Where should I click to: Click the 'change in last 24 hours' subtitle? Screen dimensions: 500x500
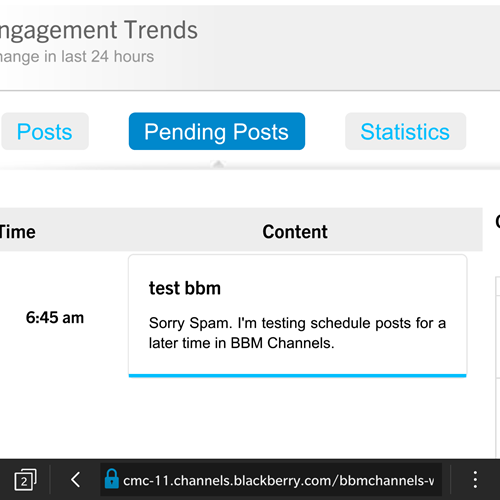click(77, 56)
